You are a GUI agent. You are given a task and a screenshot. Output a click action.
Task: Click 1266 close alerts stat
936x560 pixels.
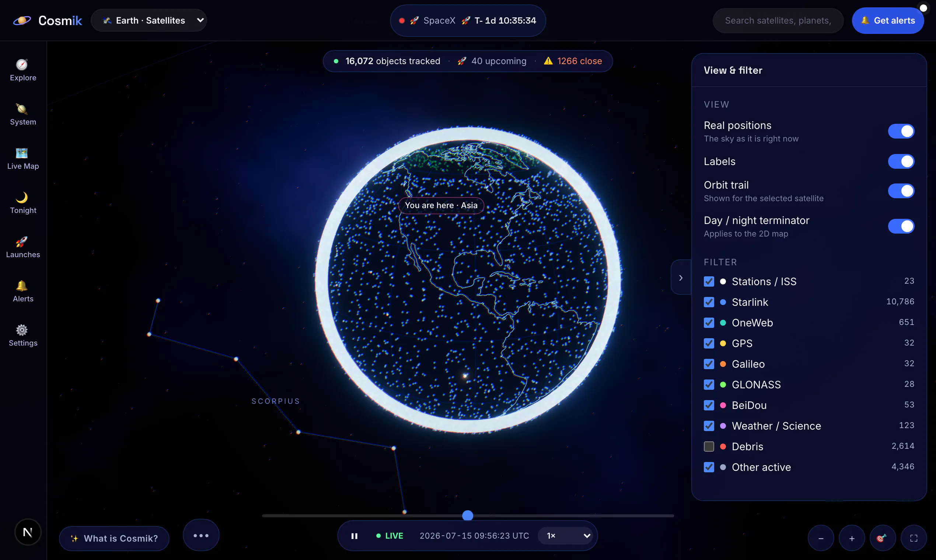click(x=579, y=61)
